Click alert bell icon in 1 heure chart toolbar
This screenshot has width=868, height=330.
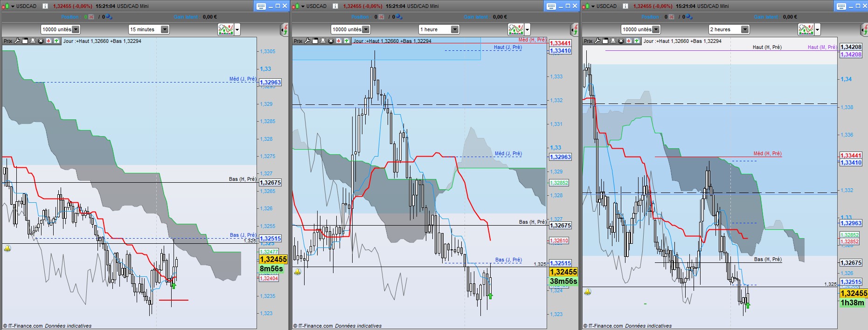323,41
